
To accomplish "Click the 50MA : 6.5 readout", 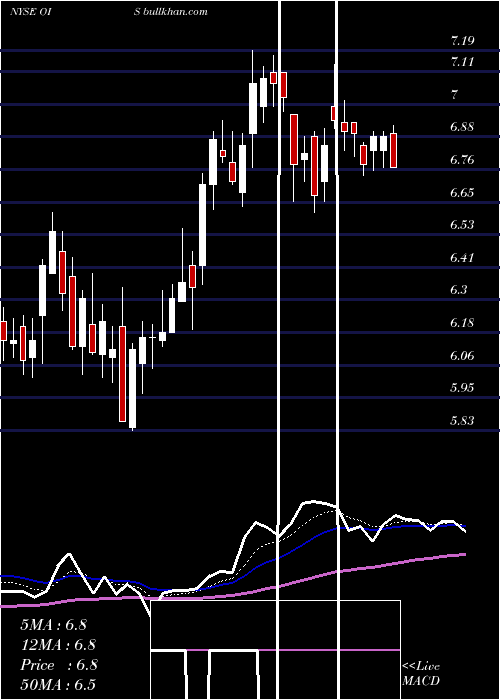I will [x=58, y=684].
